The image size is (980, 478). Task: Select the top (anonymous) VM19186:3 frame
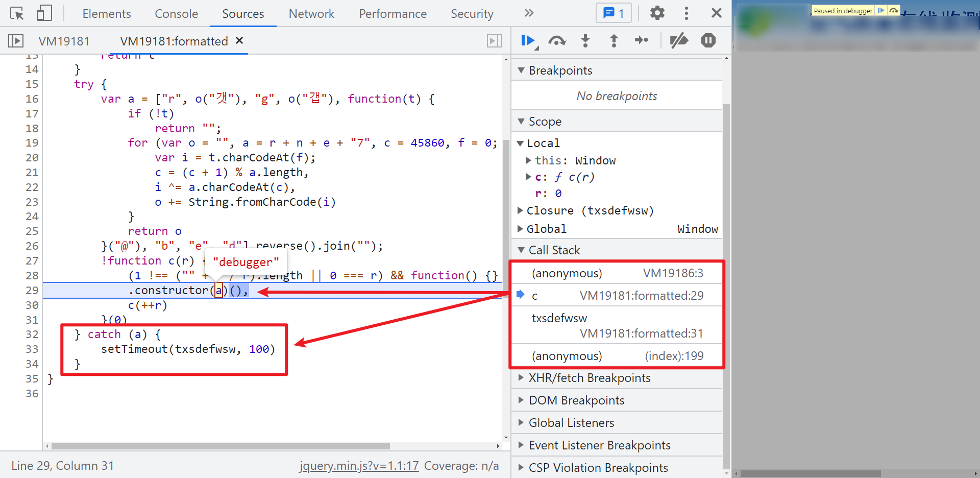click(617, 273)
